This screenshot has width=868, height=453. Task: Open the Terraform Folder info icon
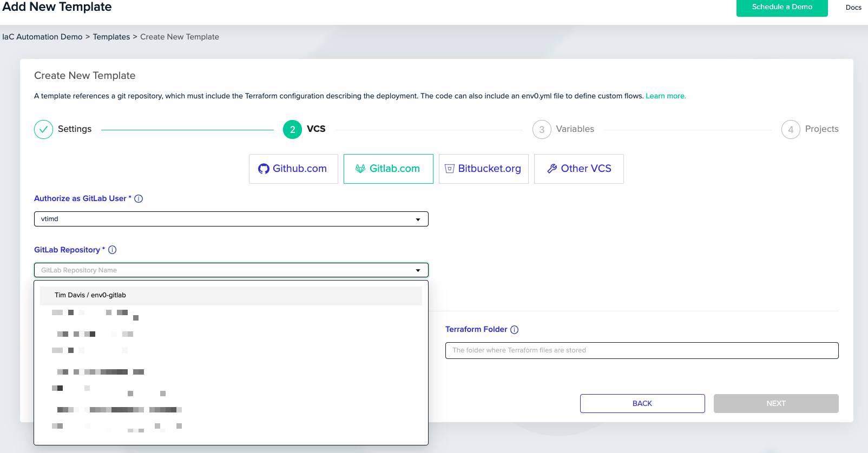pos(515,330)
